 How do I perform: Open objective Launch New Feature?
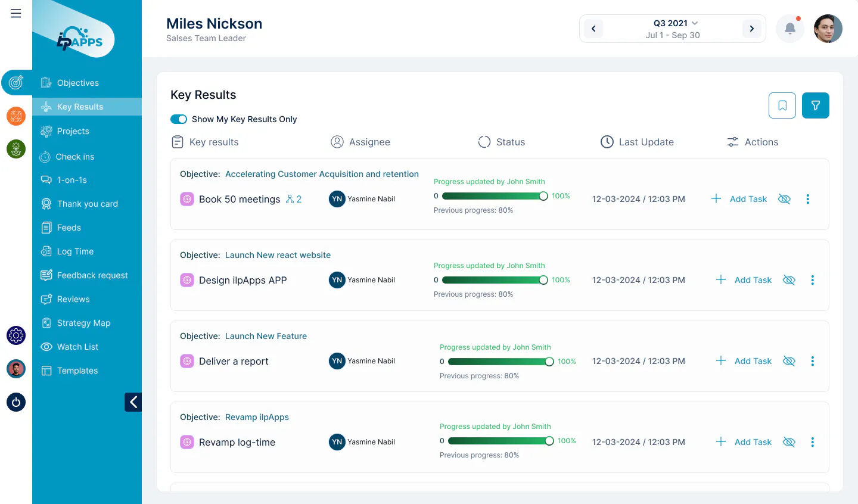(266, 336)
